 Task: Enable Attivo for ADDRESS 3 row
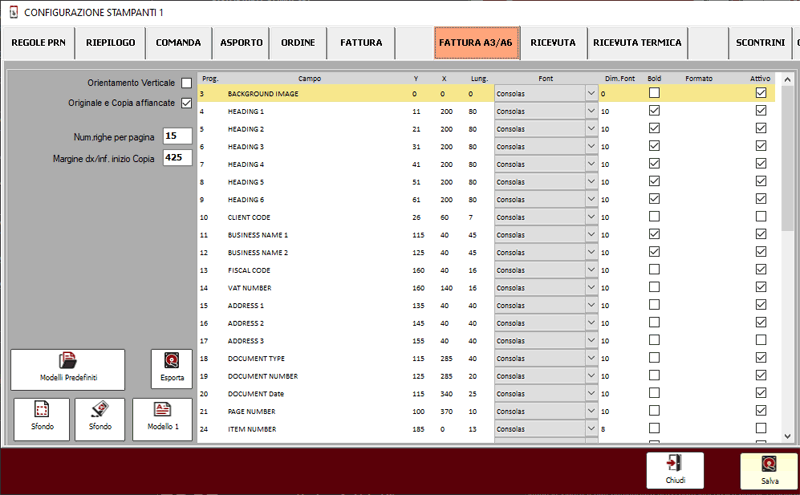pyautogui.click(x=761, y=340)
